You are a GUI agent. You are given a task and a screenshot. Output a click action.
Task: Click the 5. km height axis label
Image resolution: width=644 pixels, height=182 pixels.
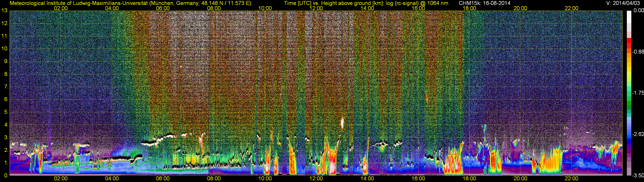(x=6, y=112)
